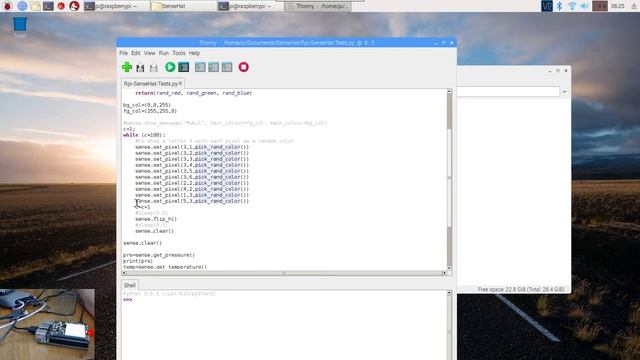
Task: Open a file using Thonny's load icon
Action: [140, 67]
